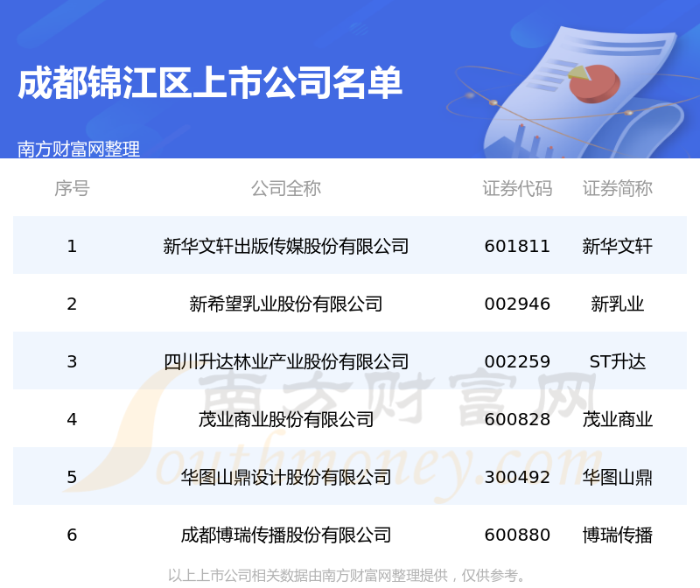Screen dimensions: 700x588
Task: Select the 序号 column header
Action: pyautogui.click(x=72, y=188)
